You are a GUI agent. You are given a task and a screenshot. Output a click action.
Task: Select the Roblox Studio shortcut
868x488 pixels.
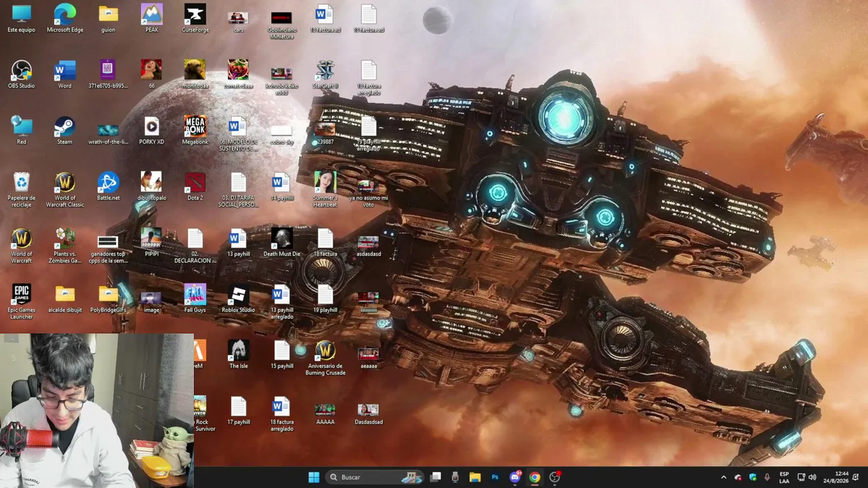[238, 298]
